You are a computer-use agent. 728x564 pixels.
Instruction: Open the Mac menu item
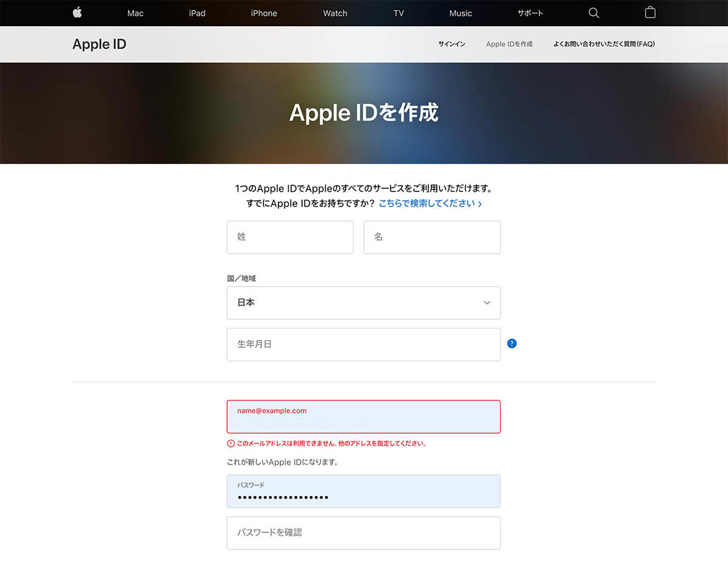[135, 13]
